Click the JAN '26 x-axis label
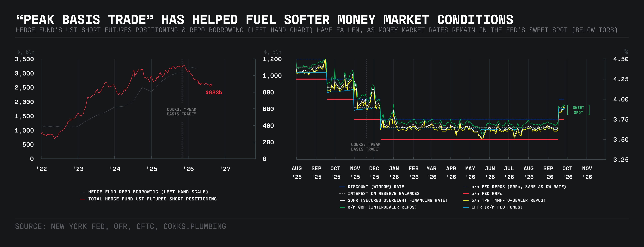 (394, 173)
